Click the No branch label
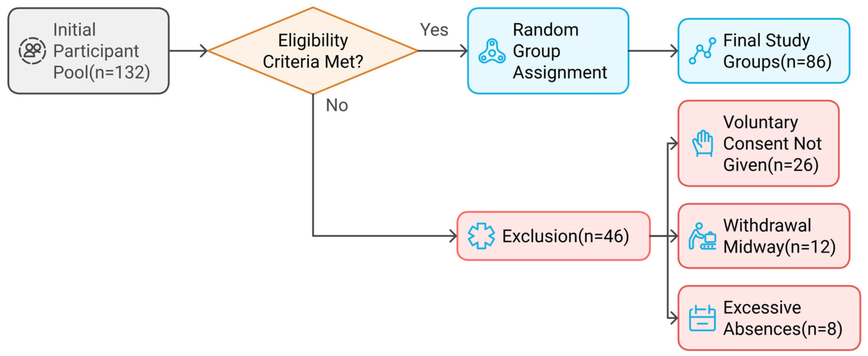 tap(336, 105)
